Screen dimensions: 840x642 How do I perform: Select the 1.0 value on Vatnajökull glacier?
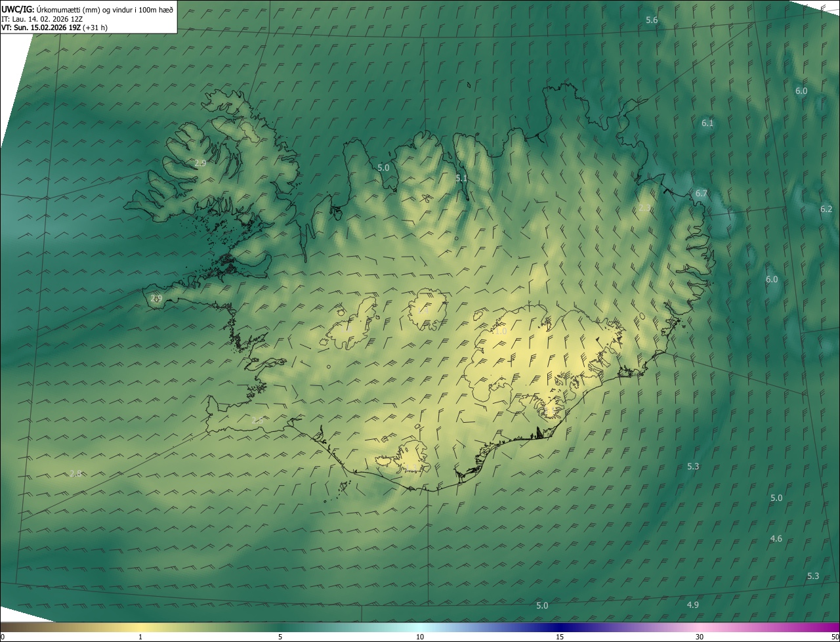[x=501, y=332]
